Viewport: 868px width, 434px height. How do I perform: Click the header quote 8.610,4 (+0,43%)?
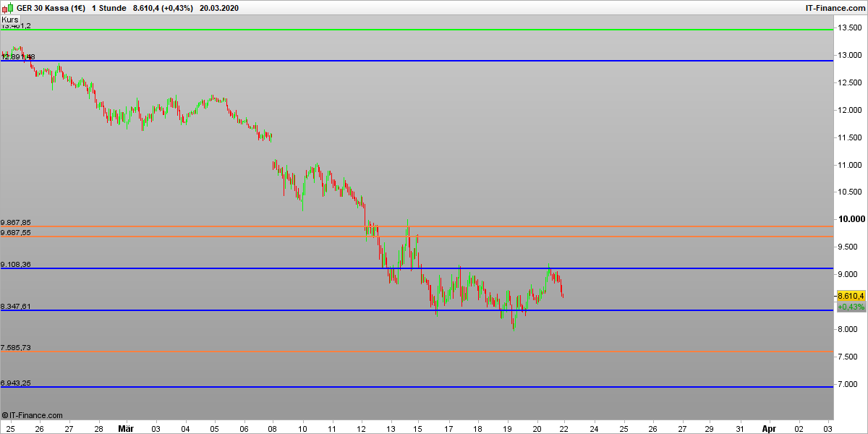click(x=163, y=8)
